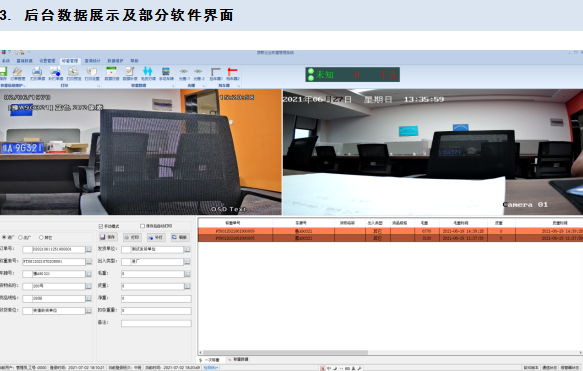Click the horizontal scrollbar under the data table
Viewport: 583px width, 371px height.
coord(390,352)
